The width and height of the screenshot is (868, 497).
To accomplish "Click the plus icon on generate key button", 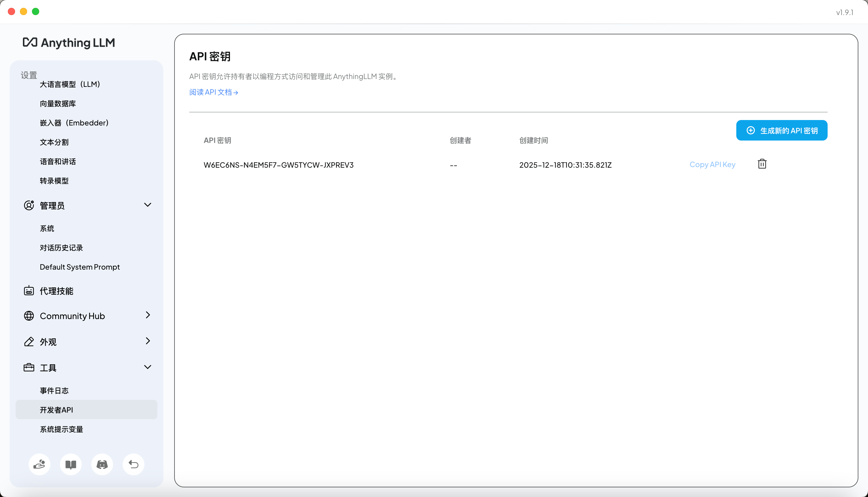I will pyautogui.click(x=750, y=130).
